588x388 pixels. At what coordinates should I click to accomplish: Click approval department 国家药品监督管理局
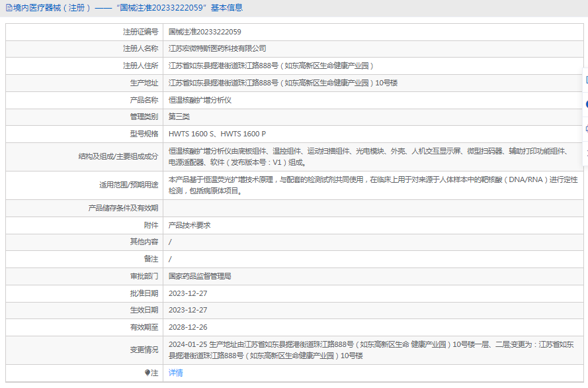pos(200,276)
